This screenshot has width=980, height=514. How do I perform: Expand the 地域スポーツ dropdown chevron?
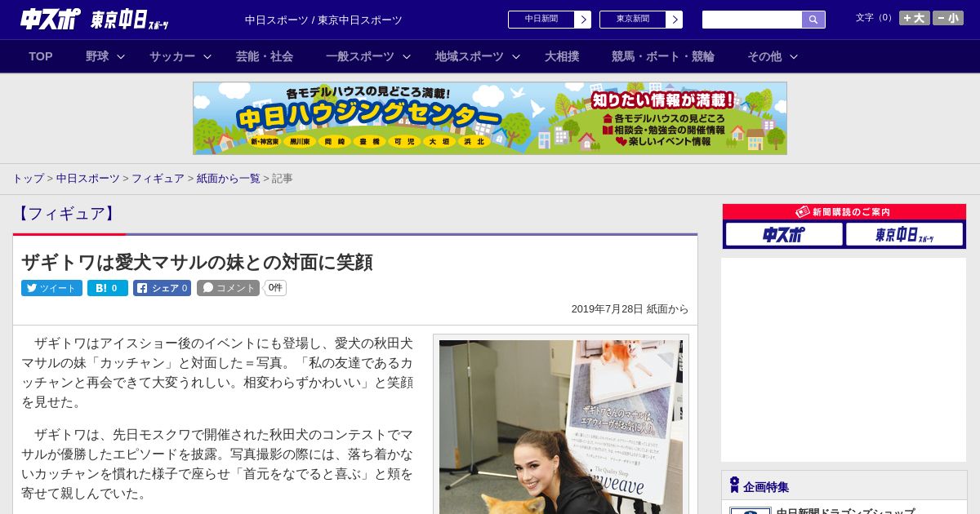tap(516, 57)
